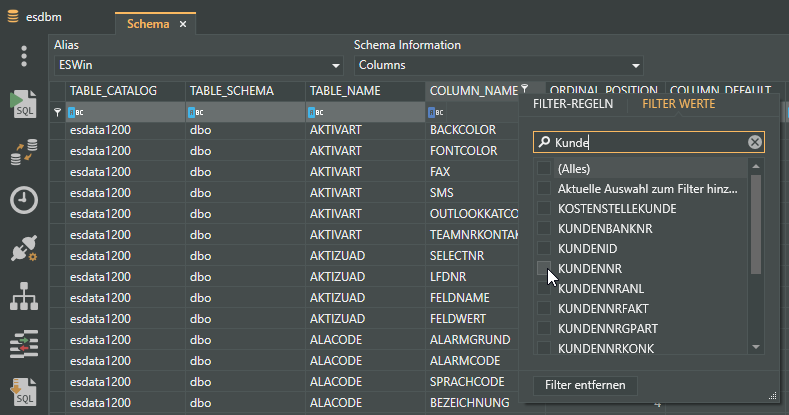Click the ABC filter icon under COLUMN_NAME
This screenshot has width=789, height=415.
(x=436, y=112)
